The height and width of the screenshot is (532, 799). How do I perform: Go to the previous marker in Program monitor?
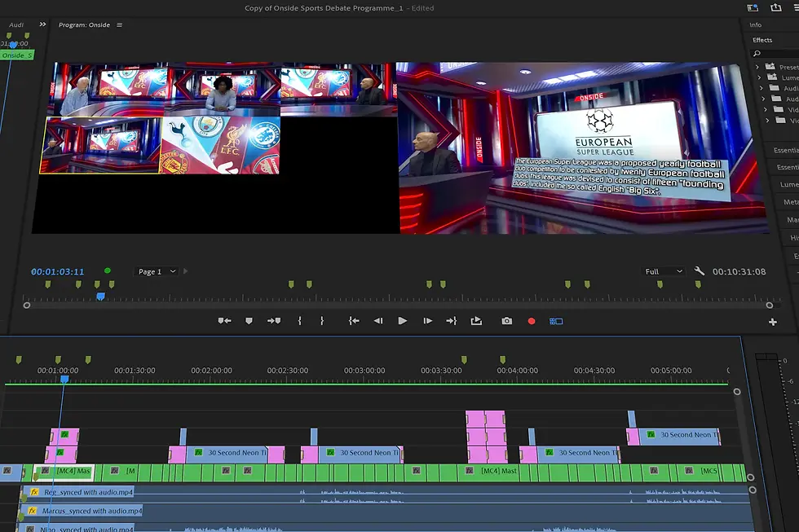pos(225,321)
